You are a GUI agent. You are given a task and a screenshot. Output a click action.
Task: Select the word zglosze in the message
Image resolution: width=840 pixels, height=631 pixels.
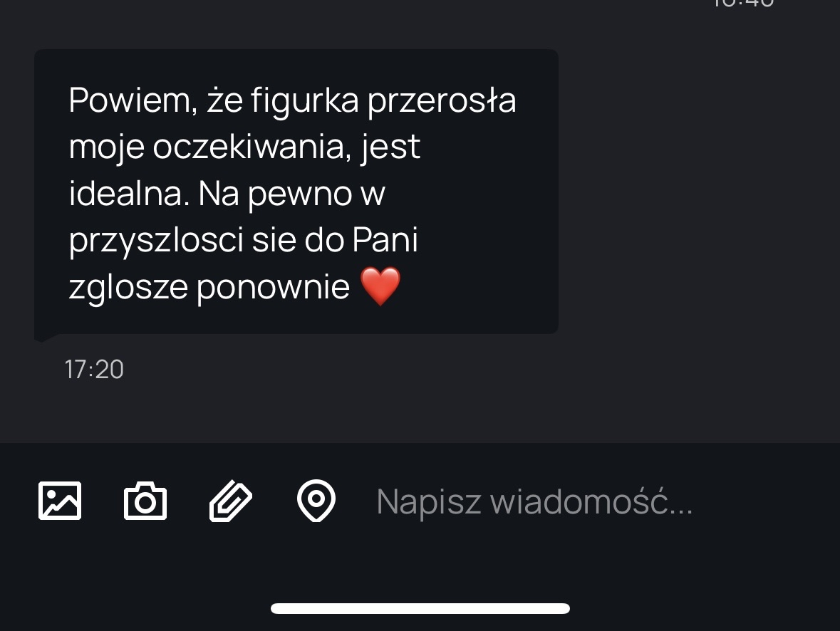(128, 288)
